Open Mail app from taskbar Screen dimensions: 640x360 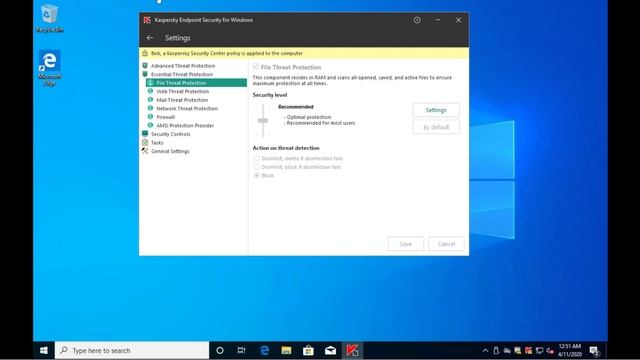click(x=330, y=350)
